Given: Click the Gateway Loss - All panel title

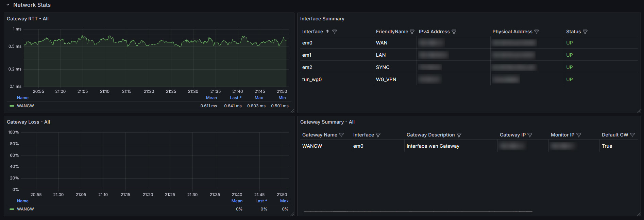Looking at the screenshot, I should pyautogui.click(x=28, y=122).
